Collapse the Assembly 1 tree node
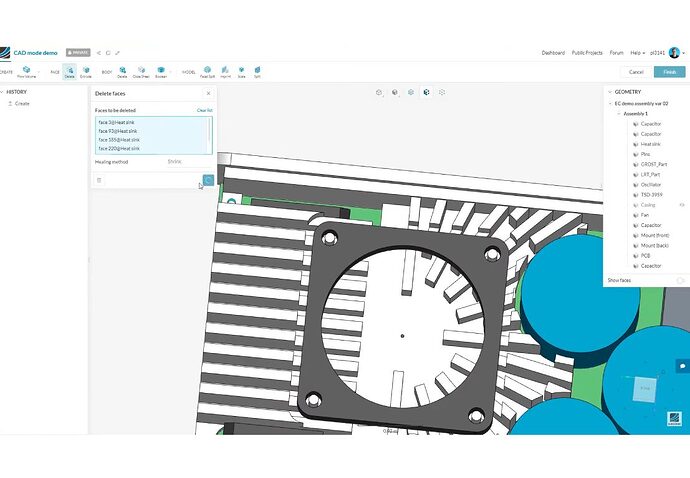690x478 pixels. tap(619, 114)
